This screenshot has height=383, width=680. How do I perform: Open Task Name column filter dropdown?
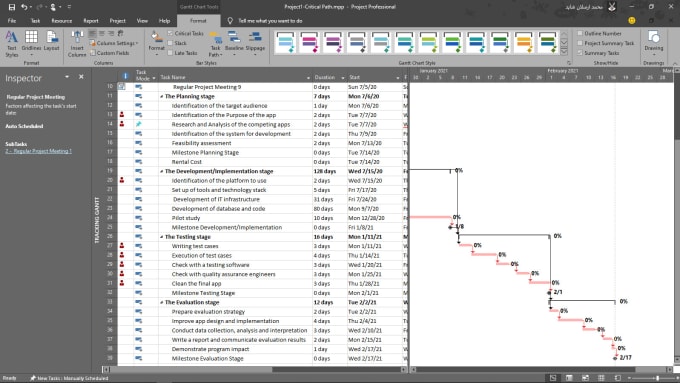[x=308, y=78]
